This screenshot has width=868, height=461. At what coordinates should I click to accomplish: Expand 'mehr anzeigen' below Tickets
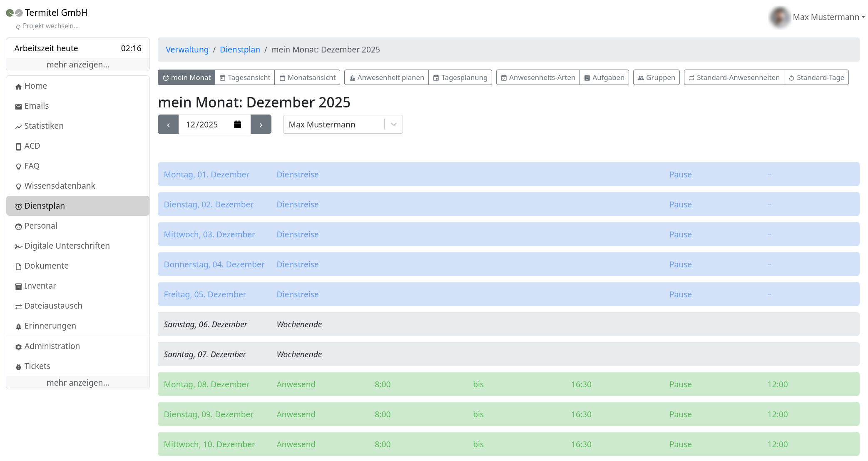click(x=78, y=383)
